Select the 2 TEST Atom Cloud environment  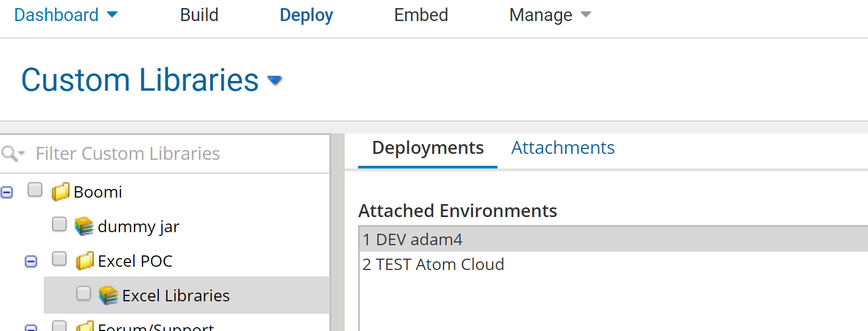[433, 265]
